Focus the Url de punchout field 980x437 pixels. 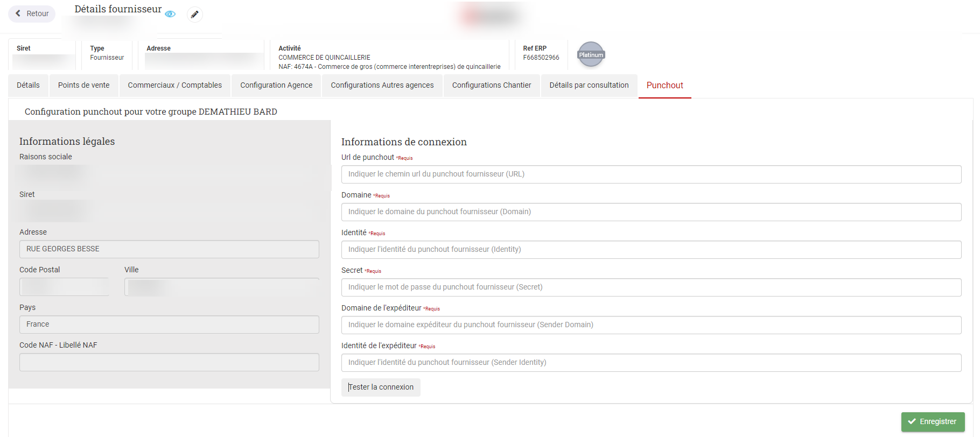tap(651, 174)
